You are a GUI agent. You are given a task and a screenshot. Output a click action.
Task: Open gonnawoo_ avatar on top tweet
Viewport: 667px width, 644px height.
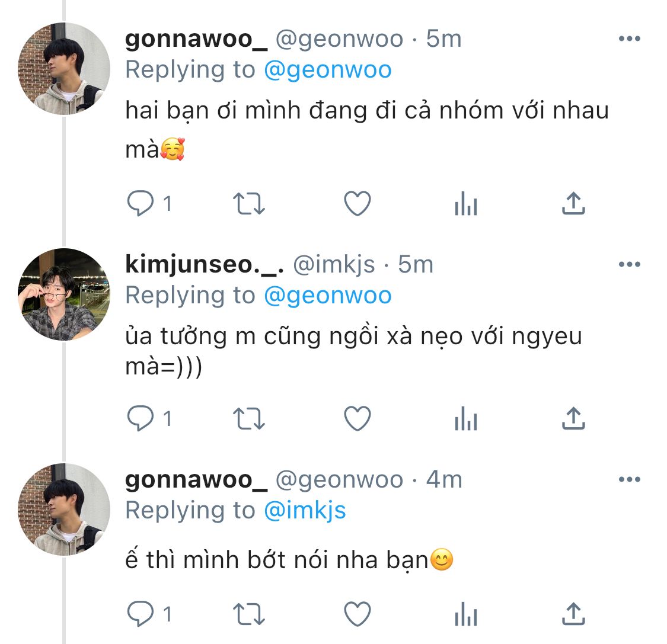pos(64,69)
